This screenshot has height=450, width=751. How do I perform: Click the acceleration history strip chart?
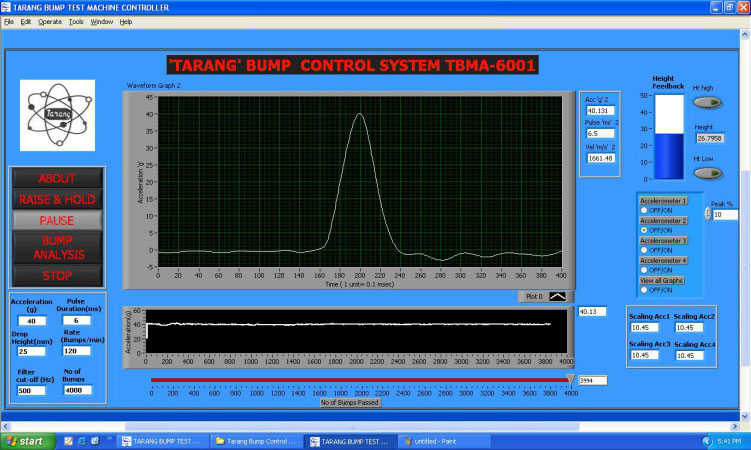coord(356,331)
